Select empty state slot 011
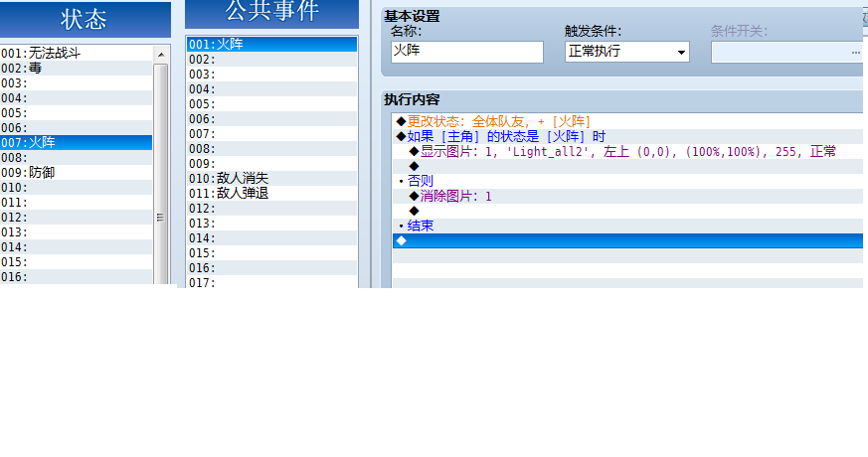 pyautogui.click(x=77, y=203)
